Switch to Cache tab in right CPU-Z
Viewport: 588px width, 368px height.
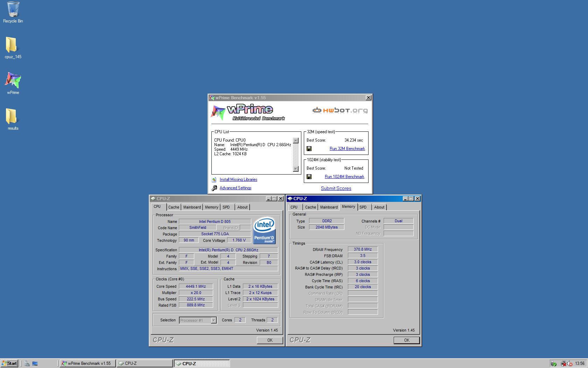coord(310,207)
